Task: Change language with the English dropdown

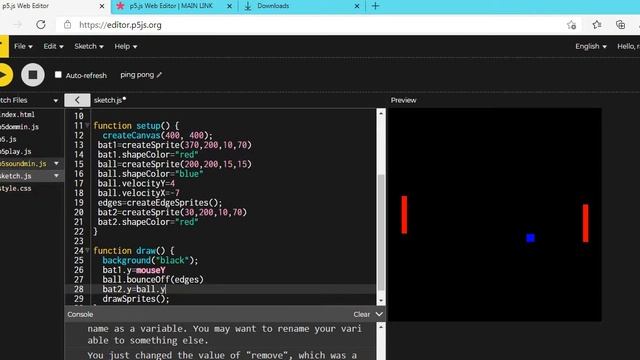Action: 591,47
